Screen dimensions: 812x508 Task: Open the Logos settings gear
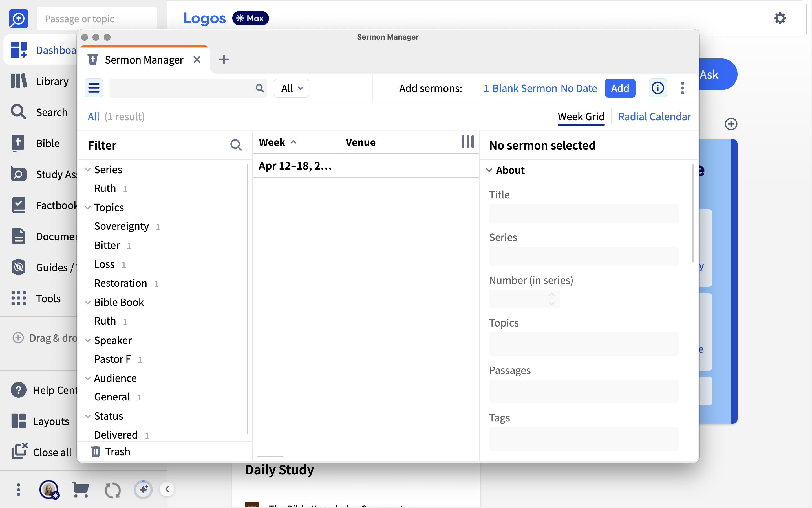click(x=780, y=18)
